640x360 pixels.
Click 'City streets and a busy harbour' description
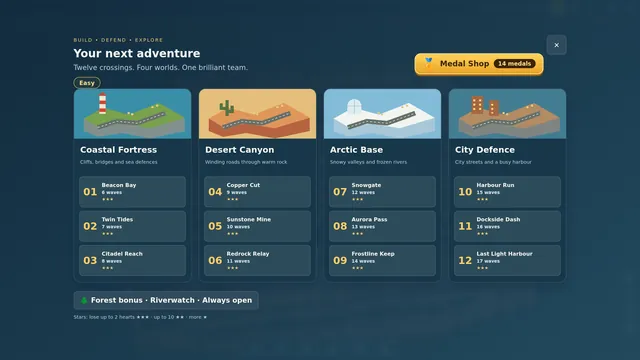pyautogui.click(x=493, y=162)
